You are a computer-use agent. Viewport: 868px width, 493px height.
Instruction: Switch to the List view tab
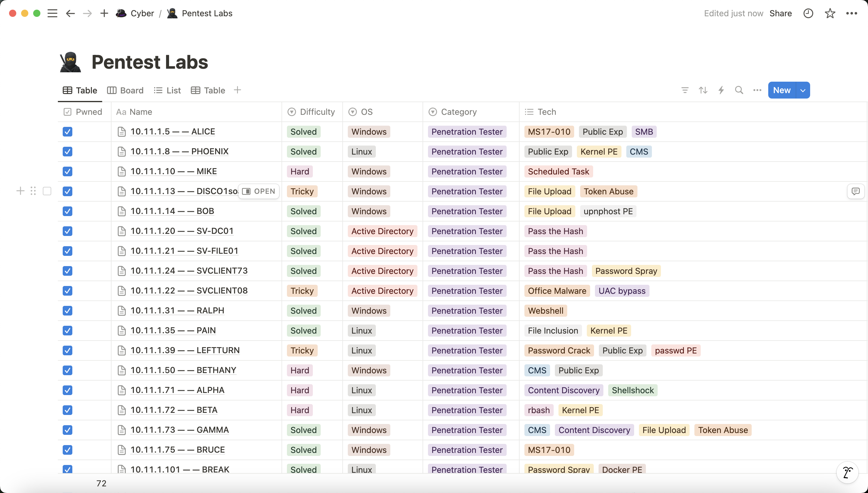167,90
